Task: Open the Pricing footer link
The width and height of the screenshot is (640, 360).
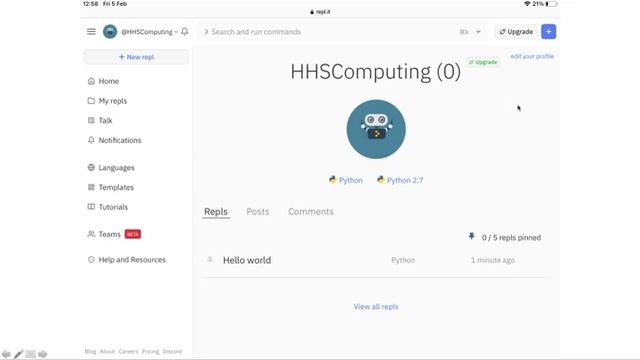Action: [150, 351]
